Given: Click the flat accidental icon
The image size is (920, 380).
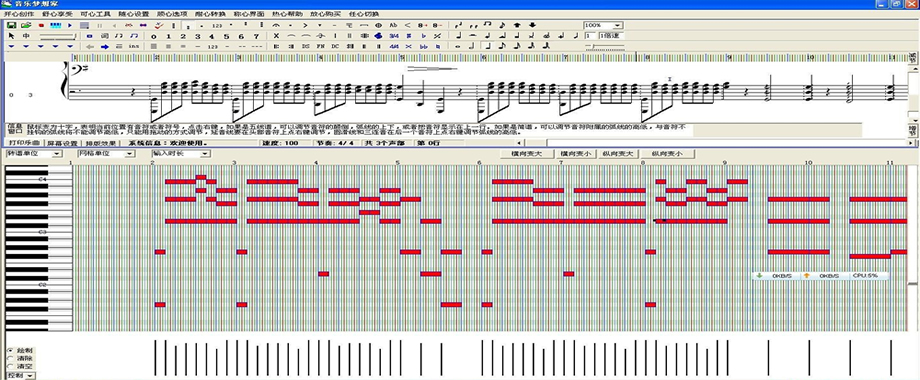Looking at the screenshot, I should [423, 36].
